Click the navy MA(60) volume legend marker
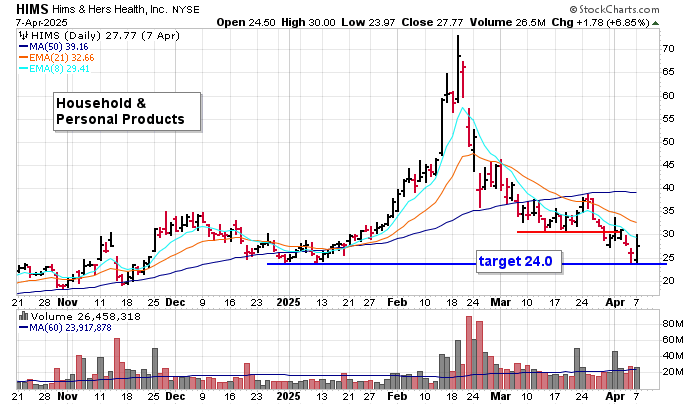Screen dimensions: 700x405 pyautogui.click(x=23, y=328)
